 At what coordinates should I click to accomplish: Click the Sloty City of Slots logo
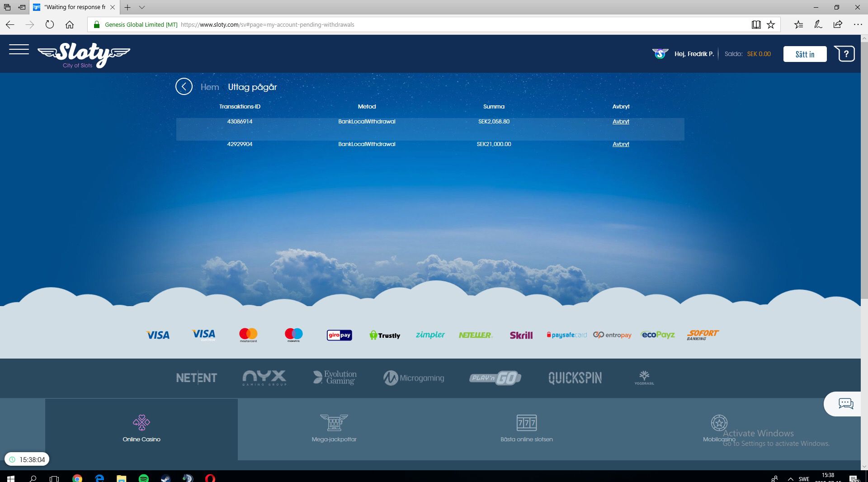84,55
